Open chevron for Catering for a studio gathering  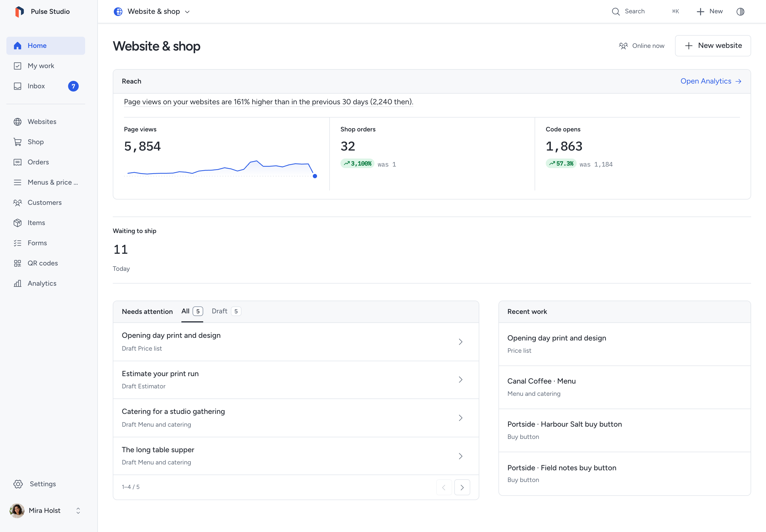(x=460, y=418)
